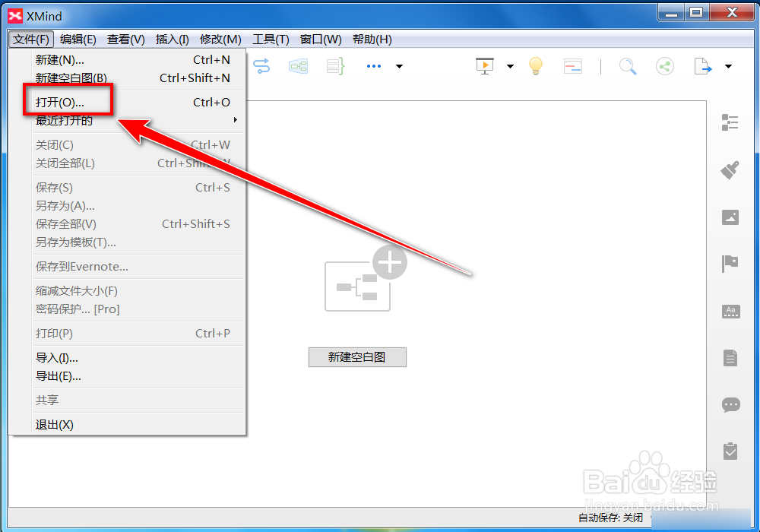
Task: Click 密码保护... [Pro] menu entry
Action: coord(133,309)
